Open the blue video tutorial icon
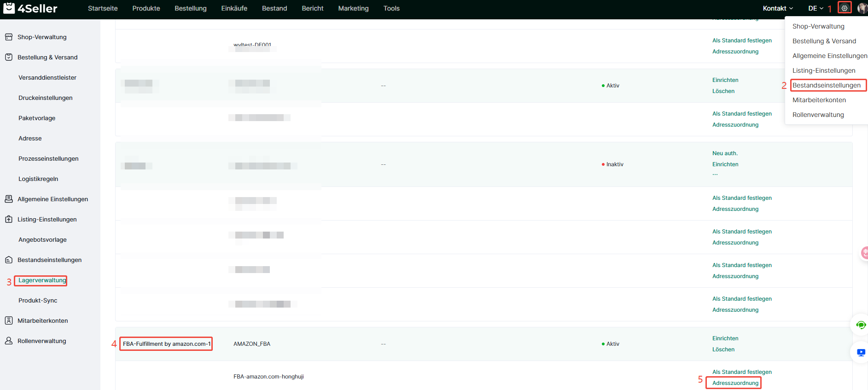This screenshot has width=868, height=390. (x=861, y=353)
